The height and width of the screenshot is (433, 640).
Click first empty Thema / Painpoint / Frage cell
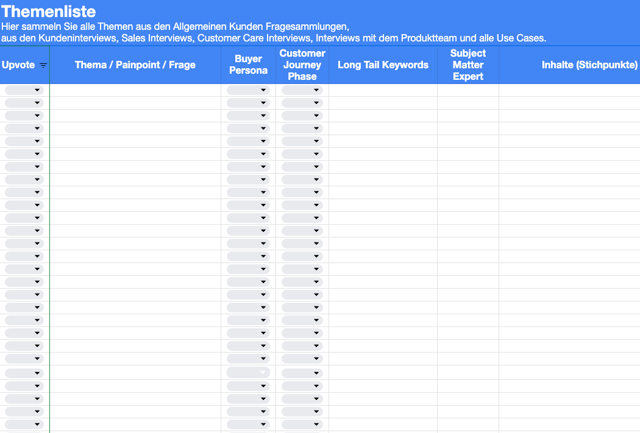(135, 90)
